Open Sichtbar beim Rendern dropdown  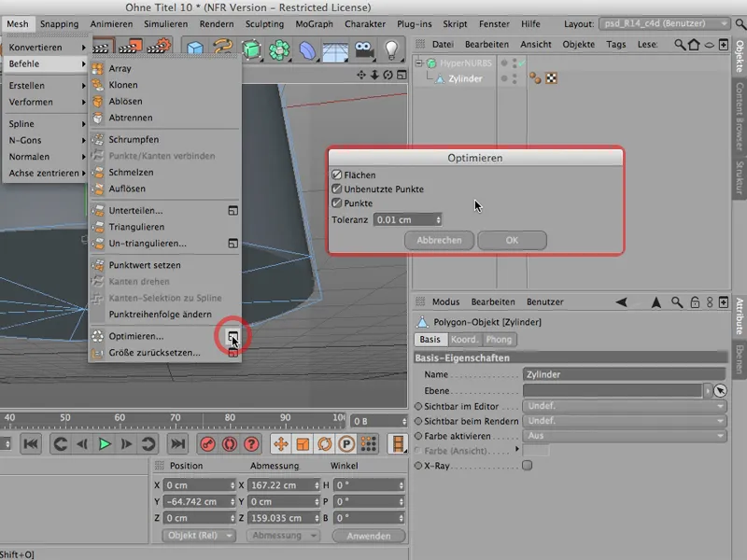click(x=625, y=421)
